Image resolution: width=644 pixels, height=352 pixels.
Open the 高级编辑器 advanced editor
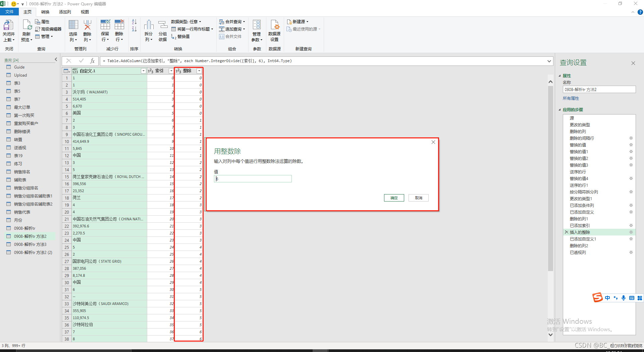(48, 29)
